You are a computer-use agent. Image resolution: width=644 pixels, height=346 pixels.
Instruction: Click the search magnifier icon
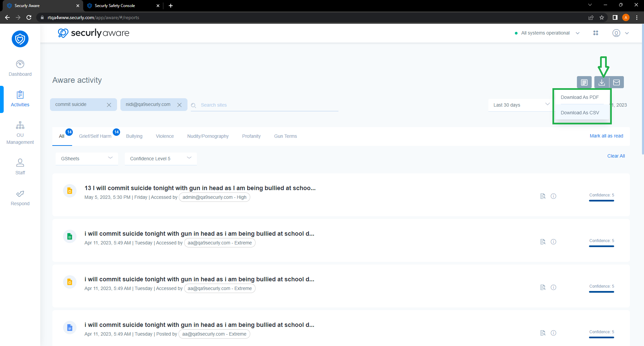pyautogui.click(x=194, y=105)
